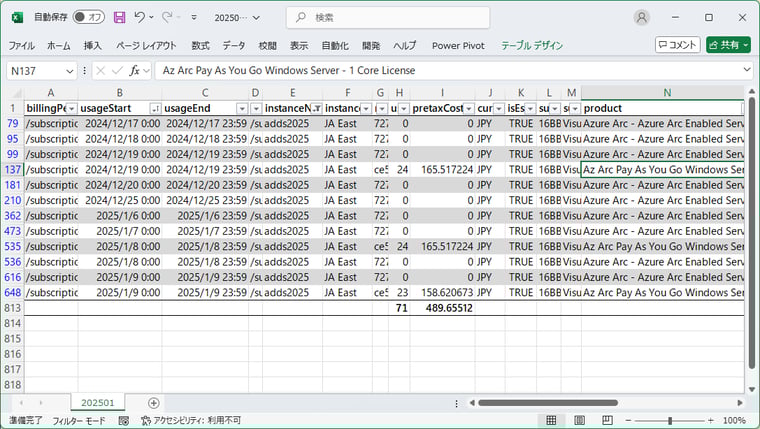Customize the Quick Access Toolbar
The image size is (760, 429).
194,17
